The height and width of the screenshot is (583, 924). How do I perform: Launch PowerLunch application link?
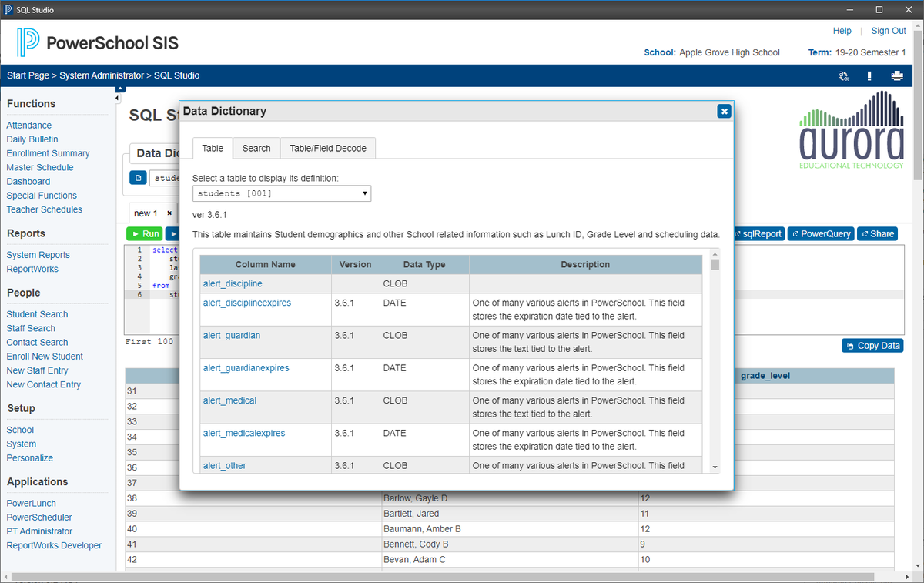coord(31,503)
